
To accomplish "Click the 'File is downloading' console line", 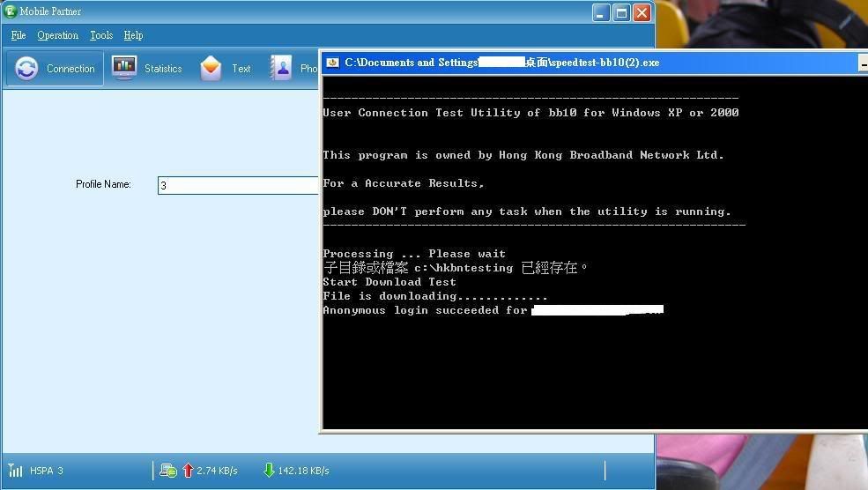I will click(x=435, y=296).
